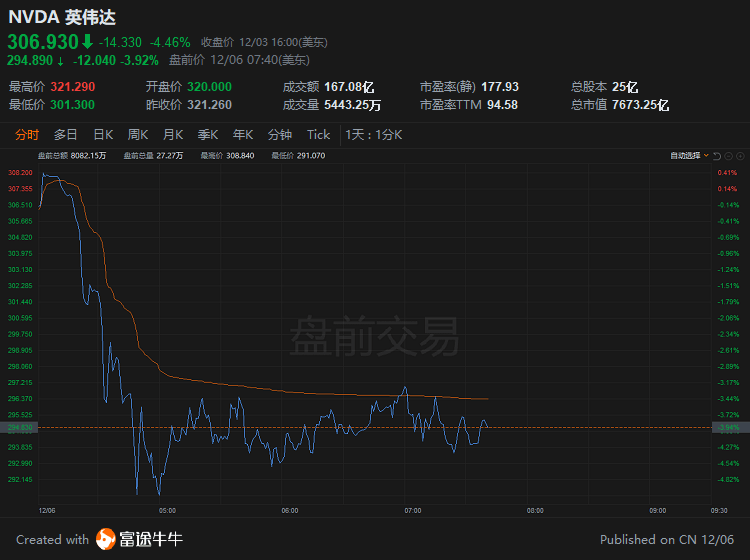Click the chart zoom out minus icon
Screen dimensions: 750x560
pos(728,156)
